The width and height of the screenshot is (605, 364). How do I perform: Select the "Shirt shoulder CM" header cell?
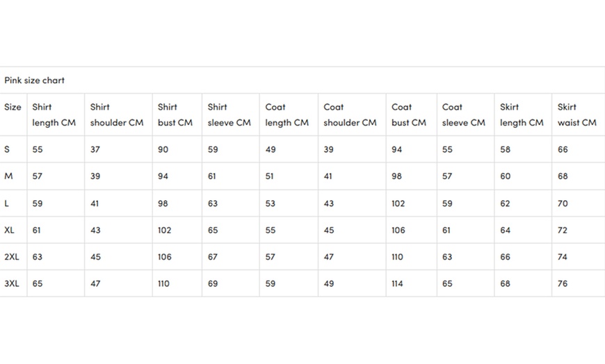pos(117,115)
